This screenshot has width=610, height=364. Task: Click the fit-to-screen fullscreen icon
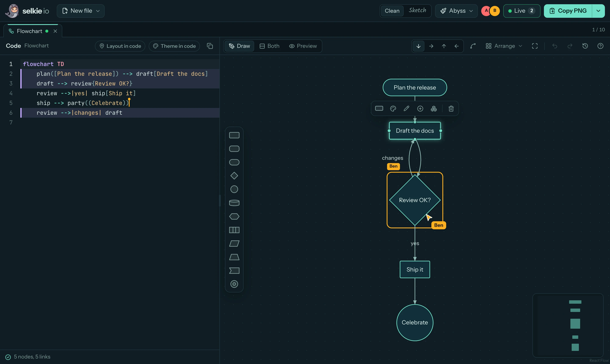pos(535,46)
